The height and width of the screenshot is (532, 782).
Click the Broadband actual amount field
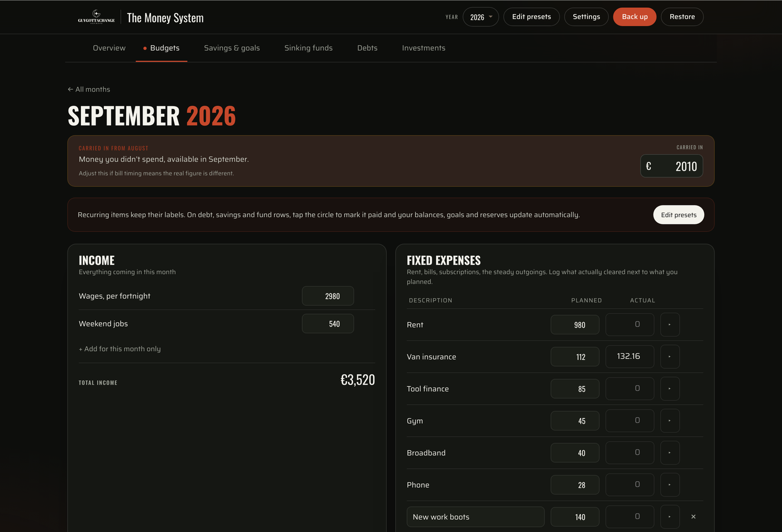coord(630,453)
